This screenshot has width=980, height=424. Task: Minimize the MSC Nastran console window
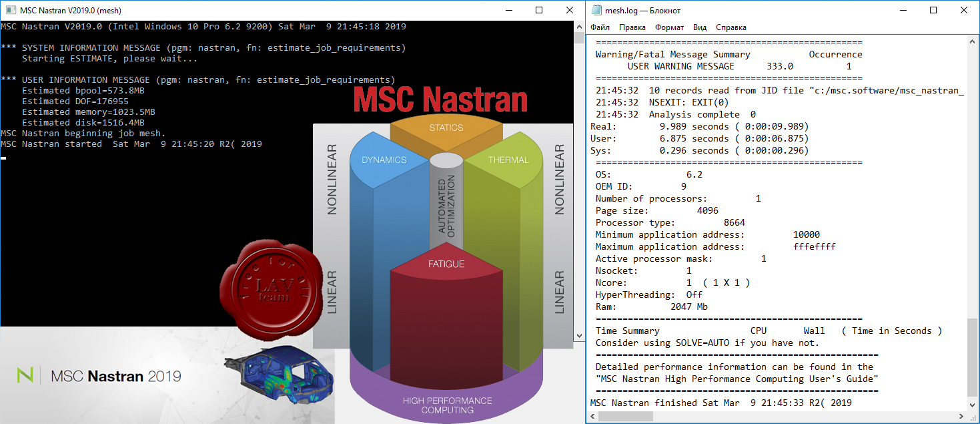coord(508,10)
